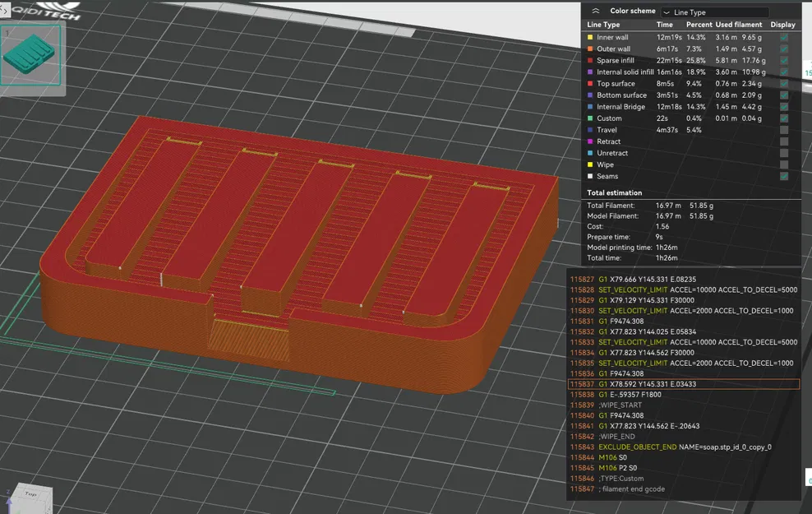This screenshot has height=514, width=812.
Task: Show Retract points via its checkbox
Action: [783, 141]
